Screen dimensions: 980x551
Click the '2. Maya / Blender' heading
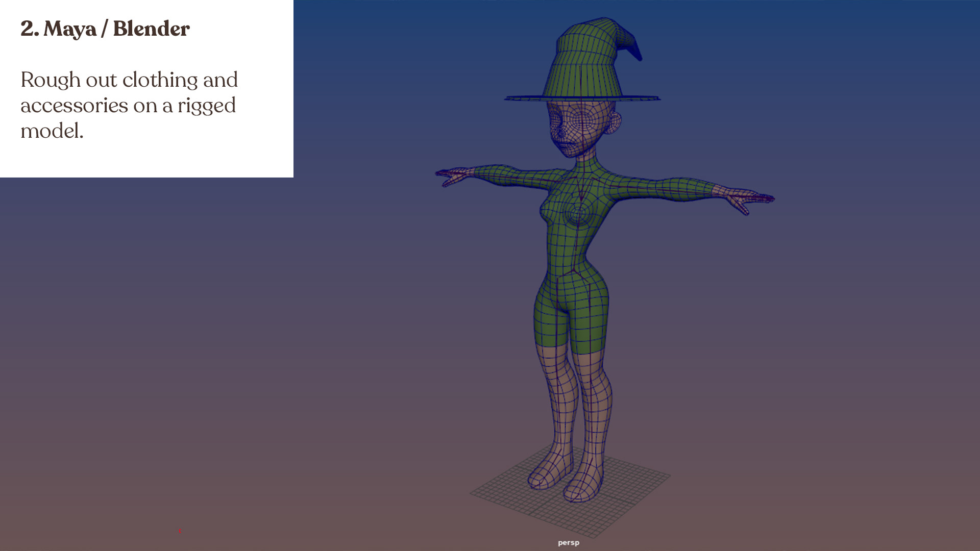105,29
